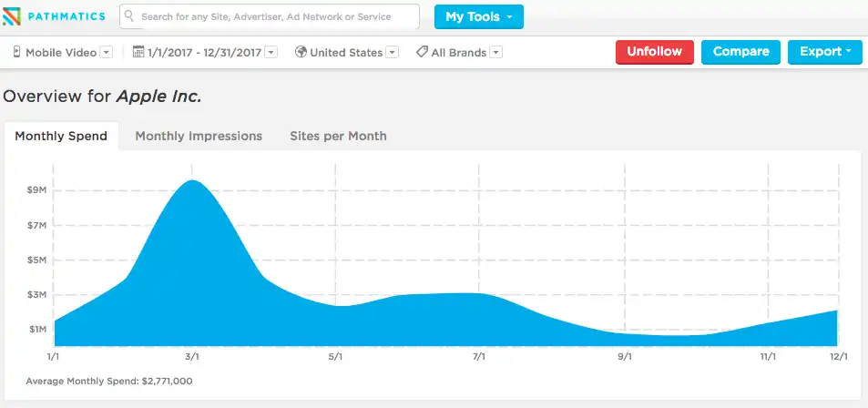Click the Mobile Video filter label
The image size is (868, 408).
(61, 53)
